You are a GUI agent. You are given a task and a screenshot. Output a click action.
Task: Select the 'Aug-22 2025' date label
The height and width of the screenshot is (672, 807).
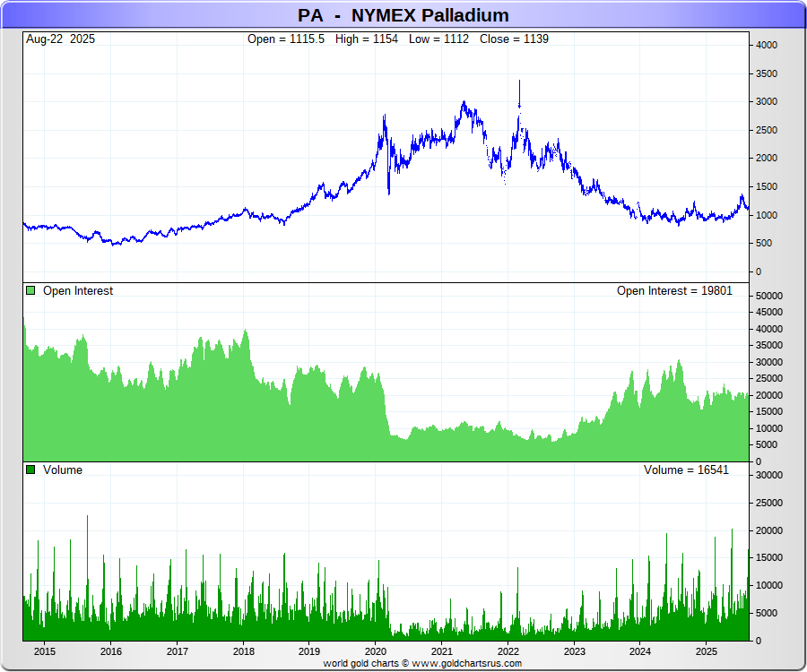coord(60,39)
